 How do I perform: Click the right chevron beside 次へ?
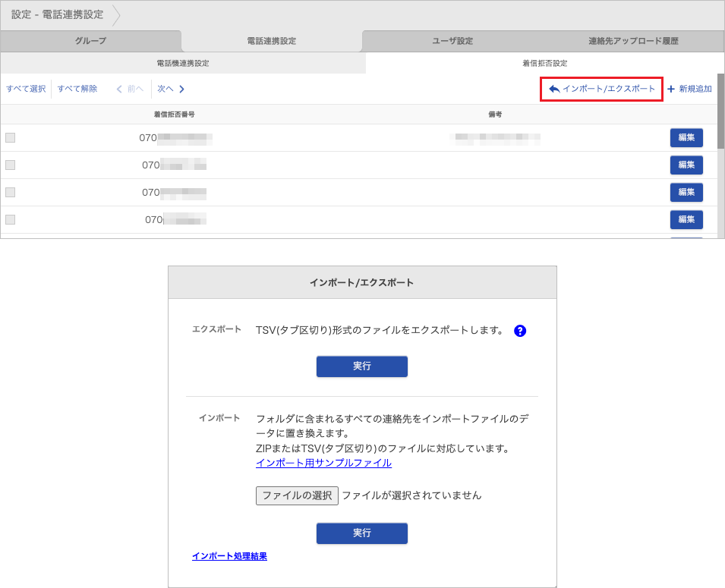(181, 89)
